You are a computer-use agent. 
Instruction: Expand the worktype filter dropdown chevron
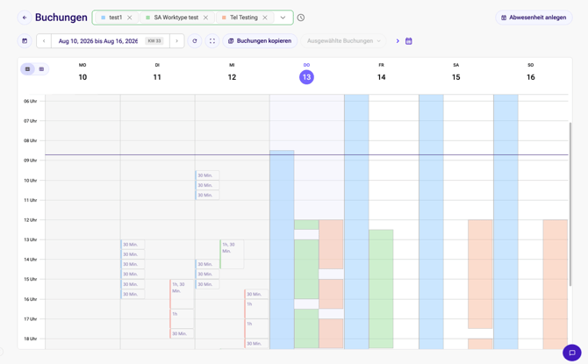[x=283, y=18]
